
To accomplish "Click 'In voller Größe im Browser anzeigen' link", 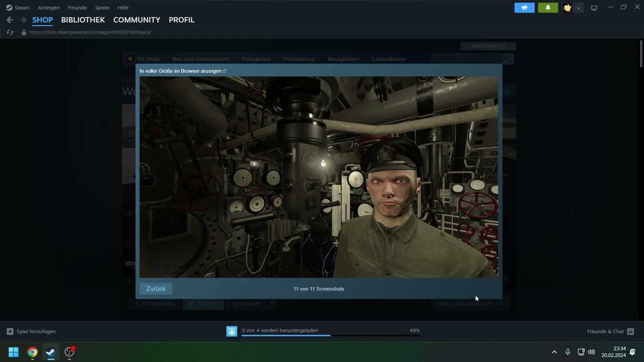I will point(183,71).
